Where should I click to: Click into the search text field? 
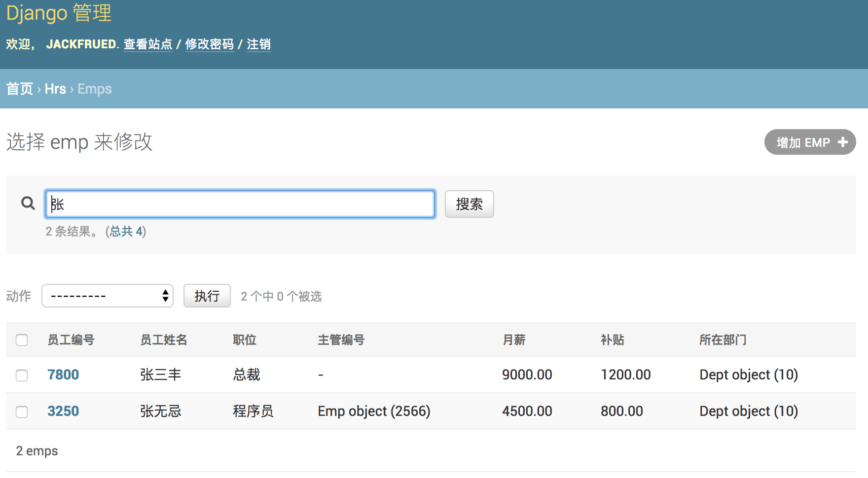(240, 204)
